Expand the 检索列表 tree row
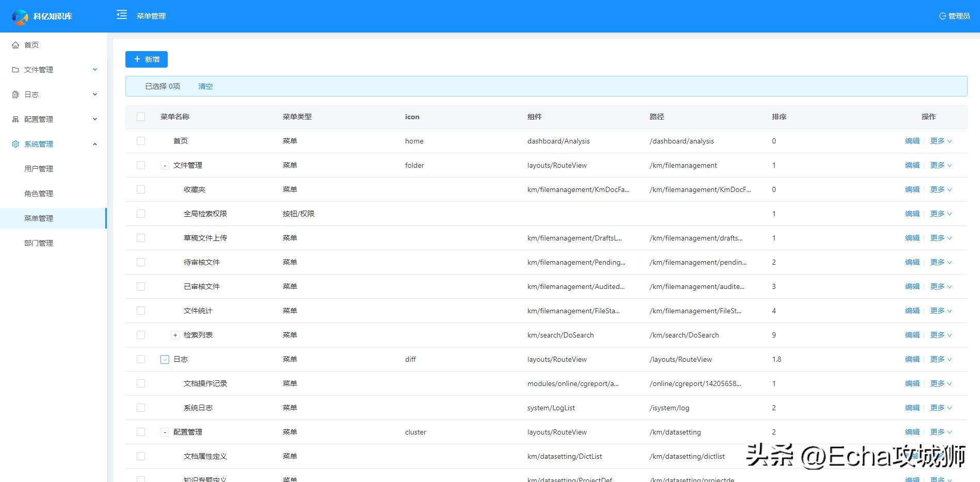This screenshot has width=980, height=482. 175,335
